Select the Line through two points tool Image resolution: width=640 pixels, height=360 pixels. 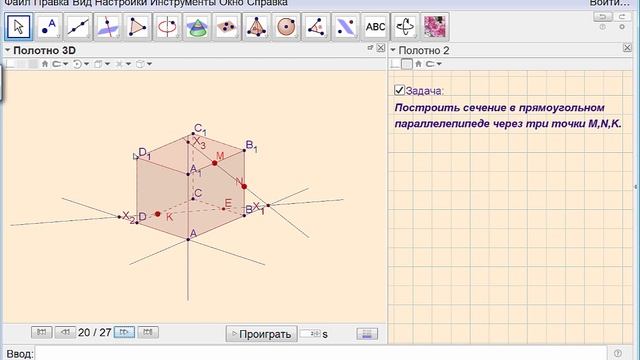point(78,27)
